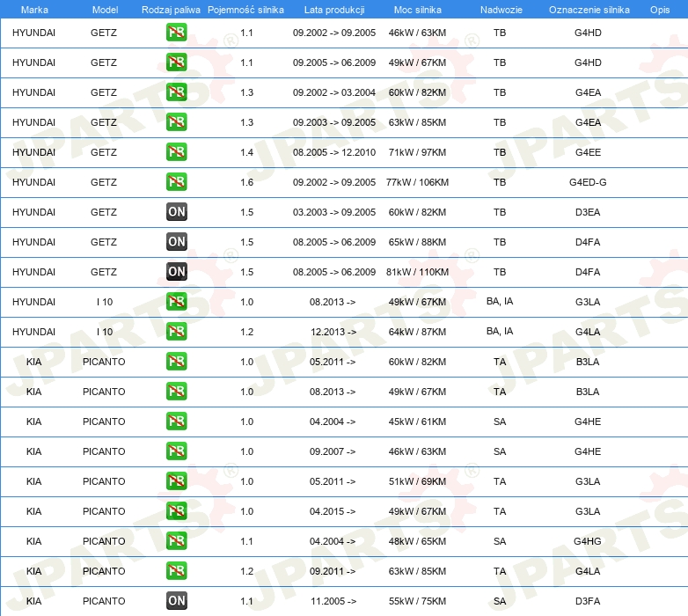688x616 pixels.
Task: Click the unleaded fuel icon for Picanto 08.2013 B3LA
Action: pos(176,391)
